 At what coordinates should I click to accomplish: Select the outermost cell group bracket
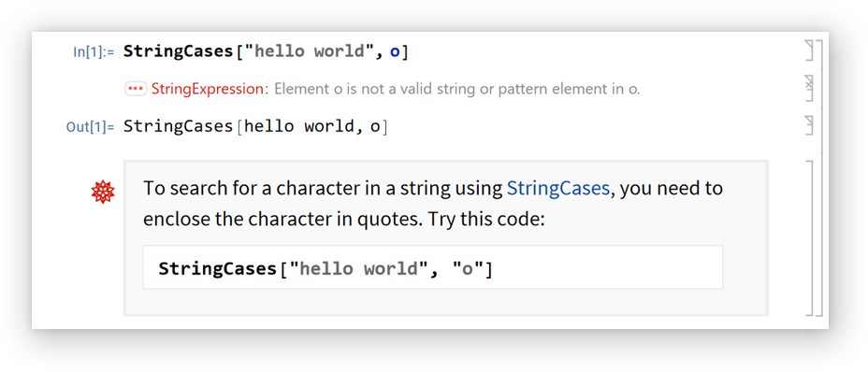coord(819,178)
